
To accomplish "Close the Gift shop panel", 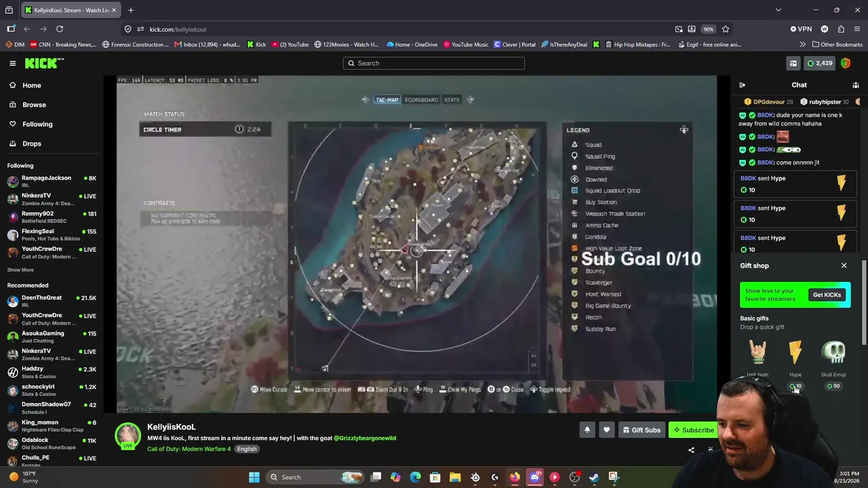I will click(x=844, y=266).
